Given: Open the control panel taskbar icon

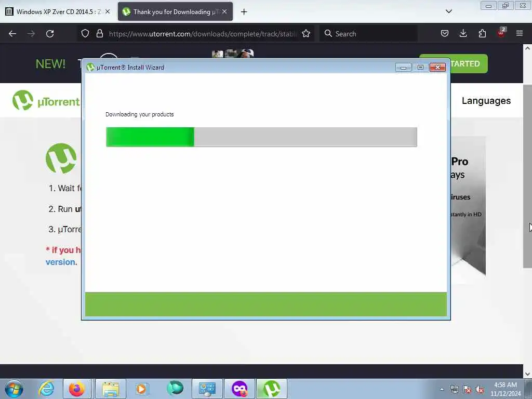Looking at the screenshot, I should pyautogui.click(x=207, y=389).
